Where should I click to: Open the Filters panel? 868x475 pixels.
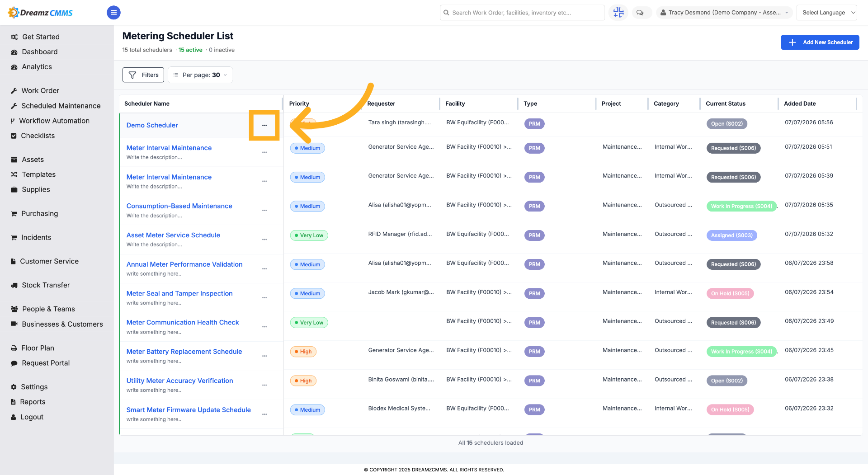pos(143,75)
